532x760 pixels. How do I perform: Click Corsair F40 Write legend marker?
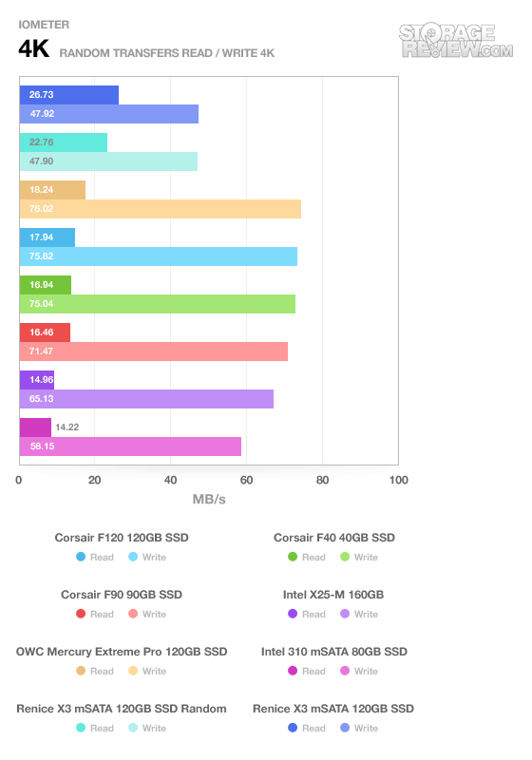coord(345,557)
